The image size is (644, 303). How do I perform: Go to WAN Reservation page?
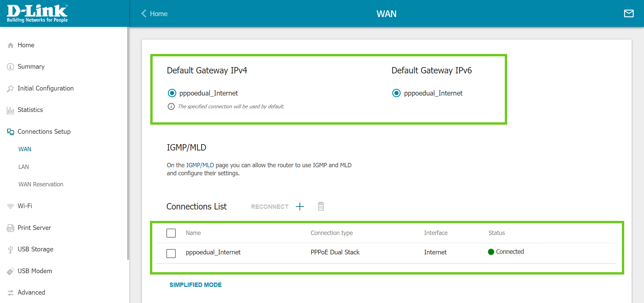[41, 184]
